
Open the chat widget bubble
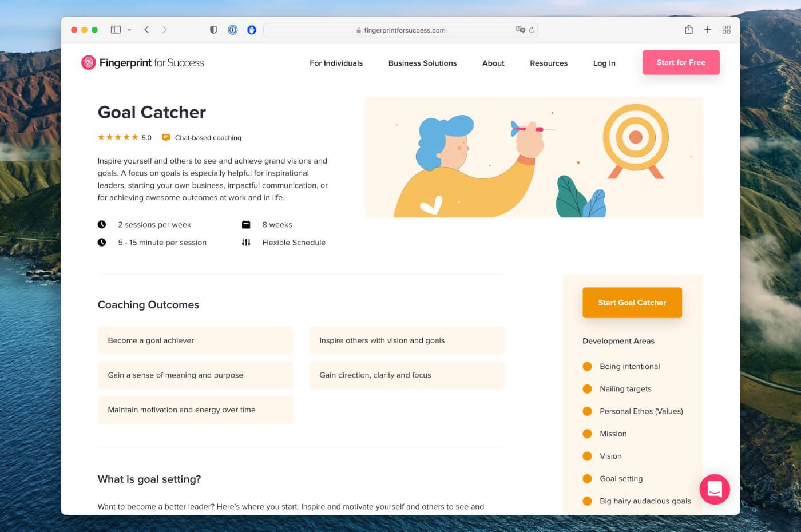click(x=715, y=489)
